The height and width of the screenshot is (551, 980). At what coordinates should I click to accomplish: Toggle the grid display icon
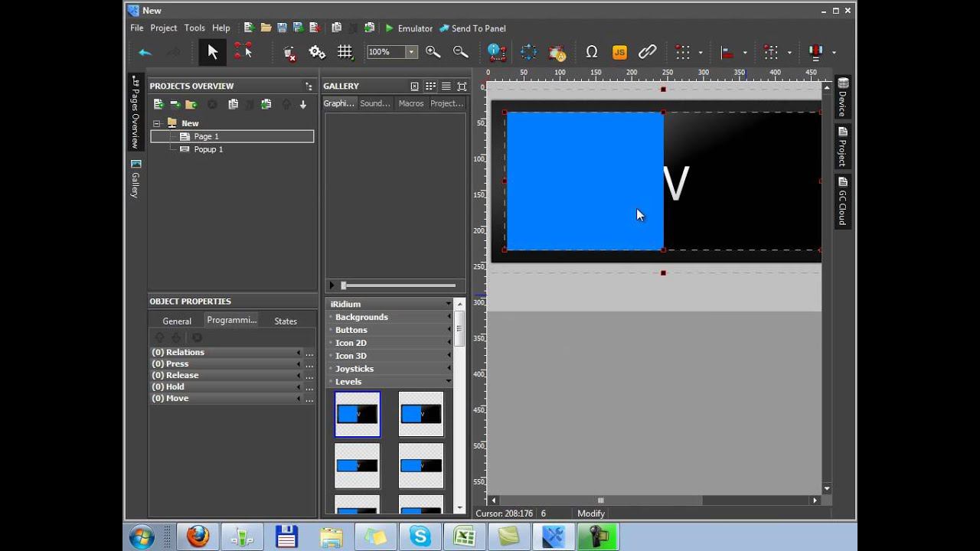[345, 52]
